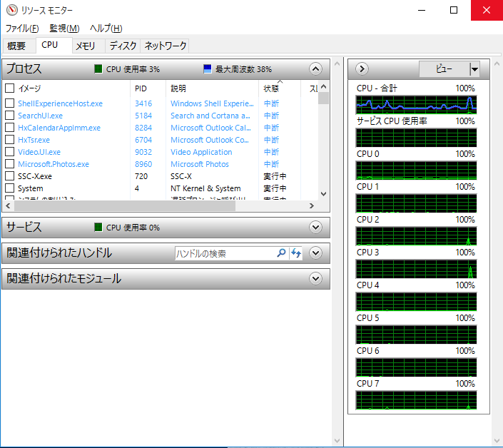The image size is (503, 448).
Task: Check the SSC-X.exe process checkbox
Action: click(x=9, y=176)
